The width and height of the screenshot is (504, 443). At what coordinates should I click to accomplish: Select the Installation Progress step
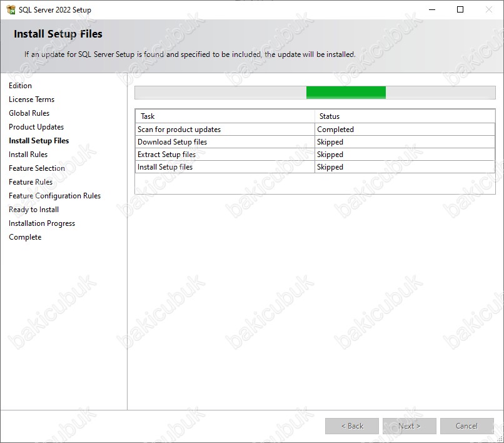pos(42,223)
